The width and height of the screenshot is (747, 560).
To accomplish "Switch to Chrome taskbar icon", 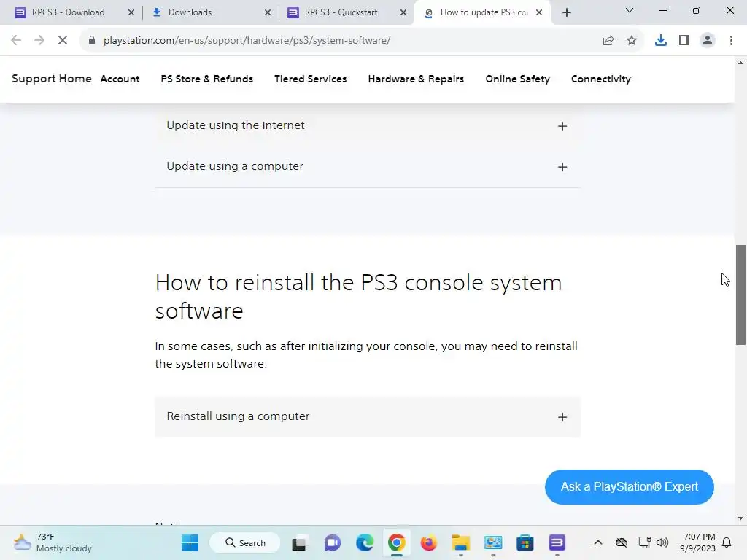I will (396, 542).
